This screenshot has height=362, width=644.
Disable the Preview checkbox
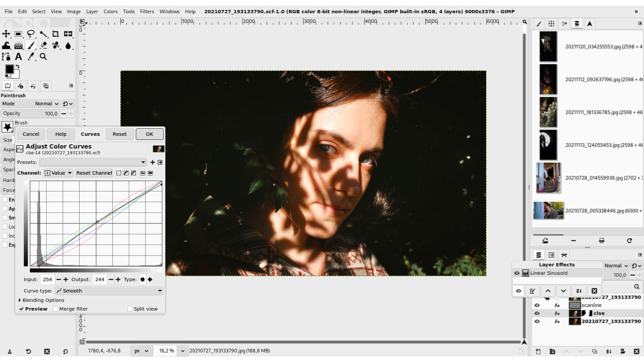pos(21,309)
